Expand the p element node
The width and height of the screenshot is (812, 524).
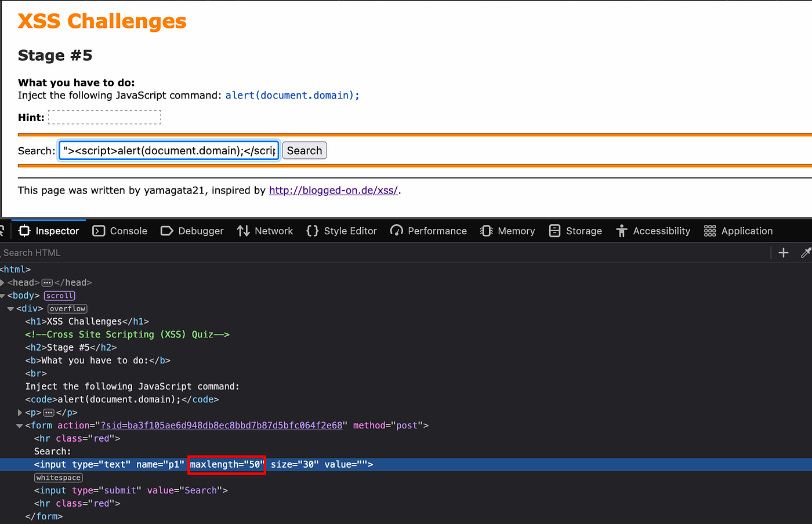[20, 413]
